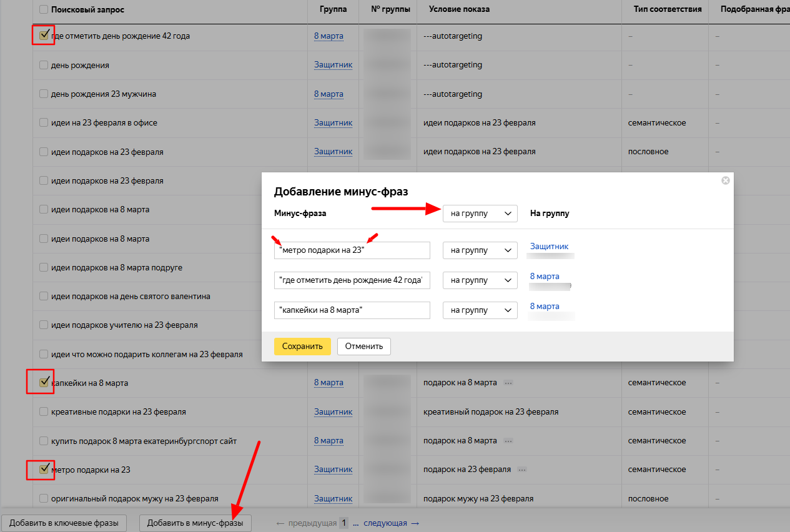Click ellipsis icon beside "подарок на 23 февраля" condition
This screenshot has width=790, height=532.
[522, 470]
